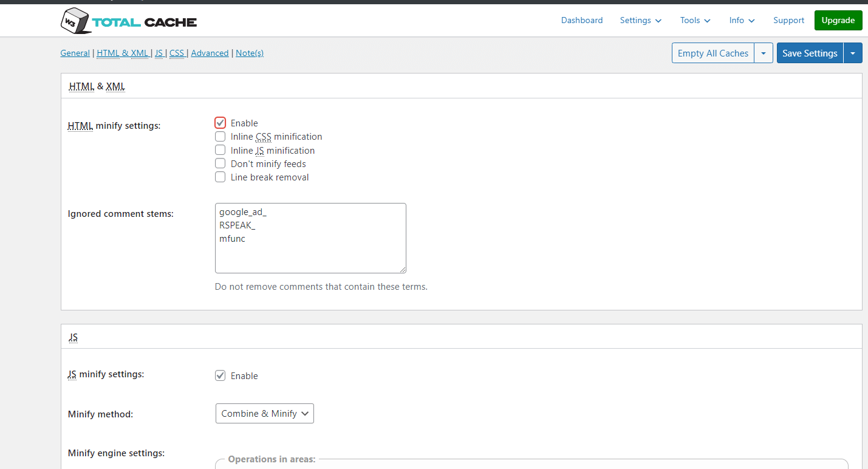
Task: Click 'Do not remove comments' help text
Action: pyautogui.click(x=321, y=287)
